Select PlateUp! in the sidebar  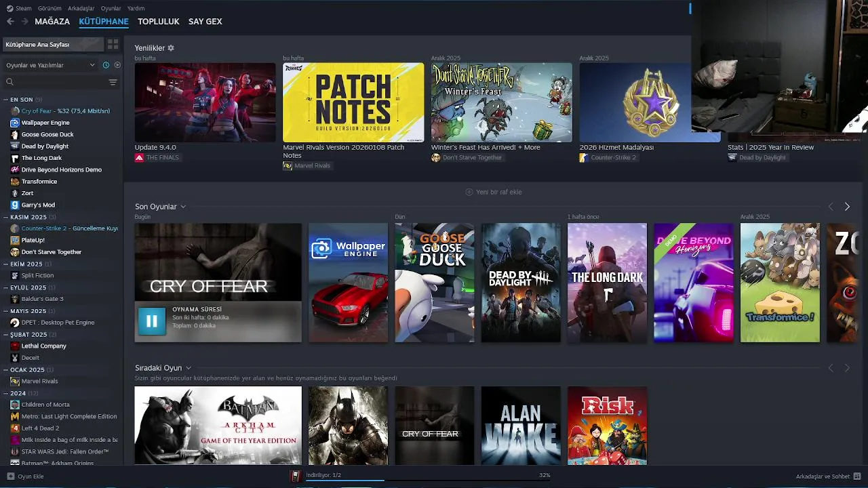click(33, 240)
